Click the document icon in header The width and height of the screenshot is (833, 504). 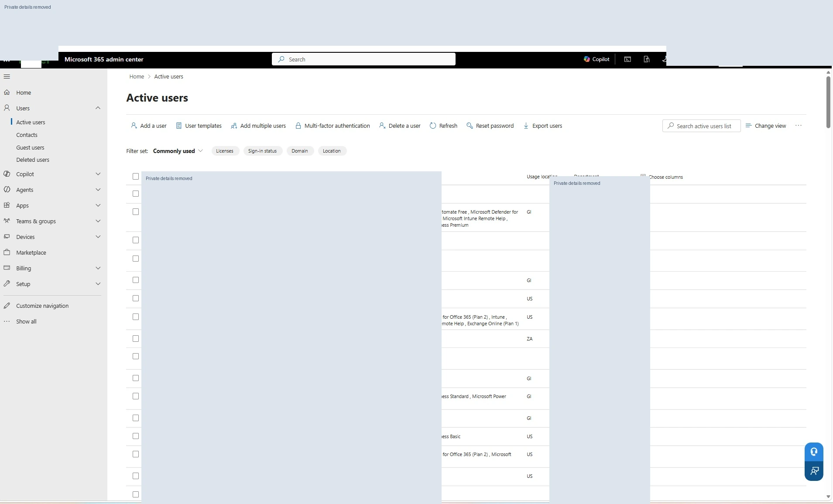click(x=647, y=59)
